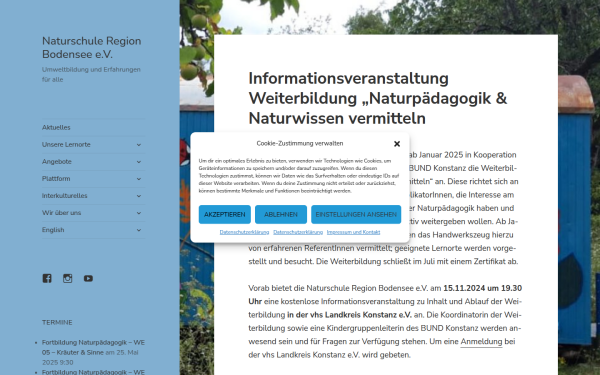600x375 pixels.
Task: Open the YouTube social icon in sidebar
Action: click(88, 278)
